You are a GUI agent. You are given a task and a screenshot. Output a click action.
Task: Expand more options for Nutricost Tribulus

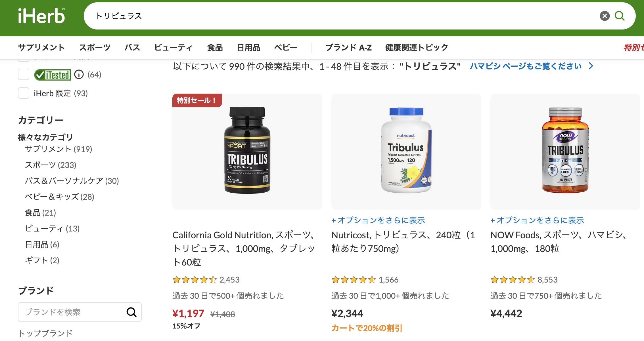(x=378, y=220)
